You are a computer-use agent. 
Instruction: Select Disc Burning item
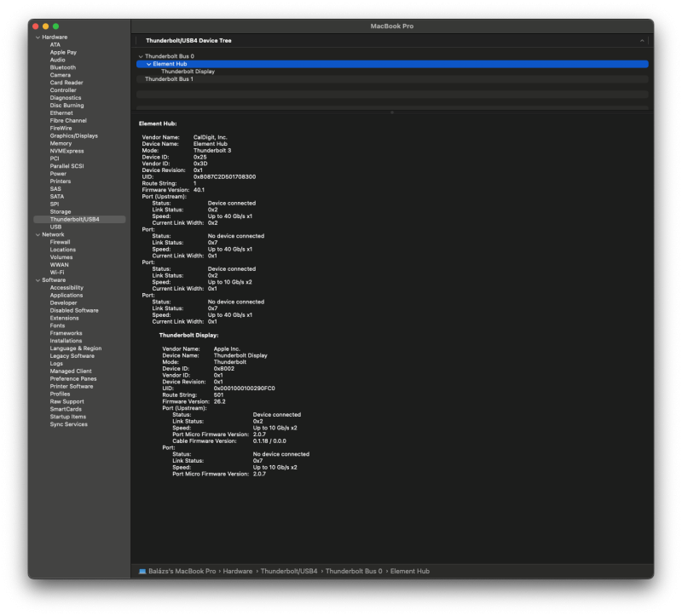coord(66,106)
